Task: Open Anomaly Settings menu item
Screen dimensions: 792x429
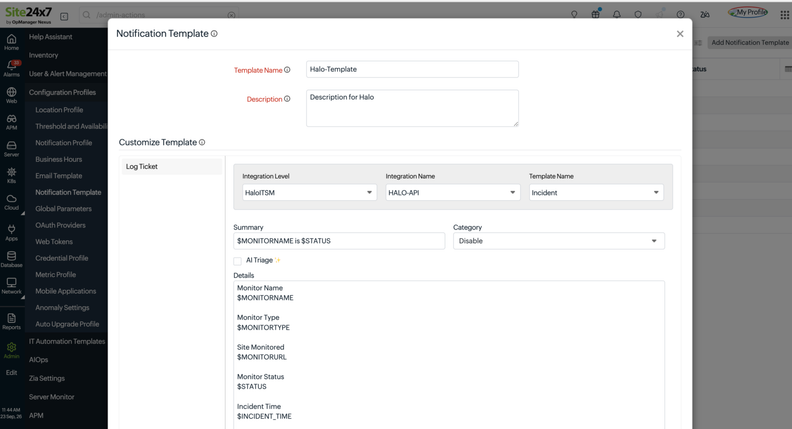Action: click(62, 307)
